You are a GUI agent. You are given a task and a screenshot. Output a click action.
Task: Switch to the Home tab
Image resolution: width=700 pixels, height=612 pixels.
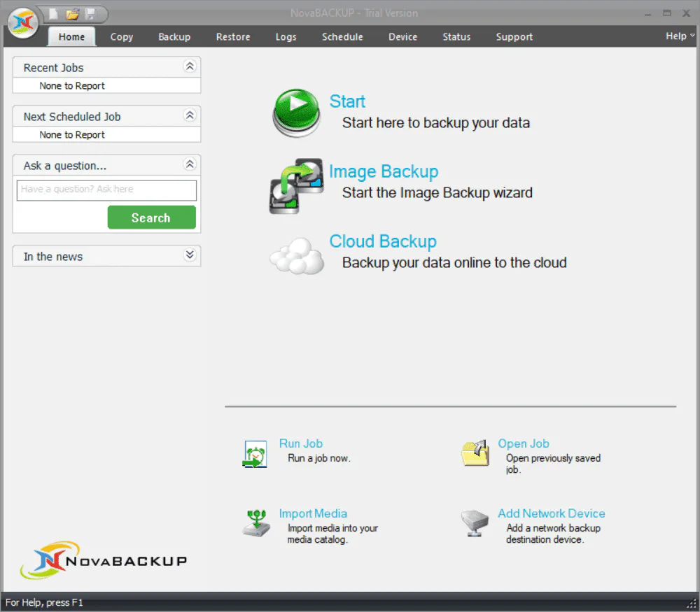point(71,36)
